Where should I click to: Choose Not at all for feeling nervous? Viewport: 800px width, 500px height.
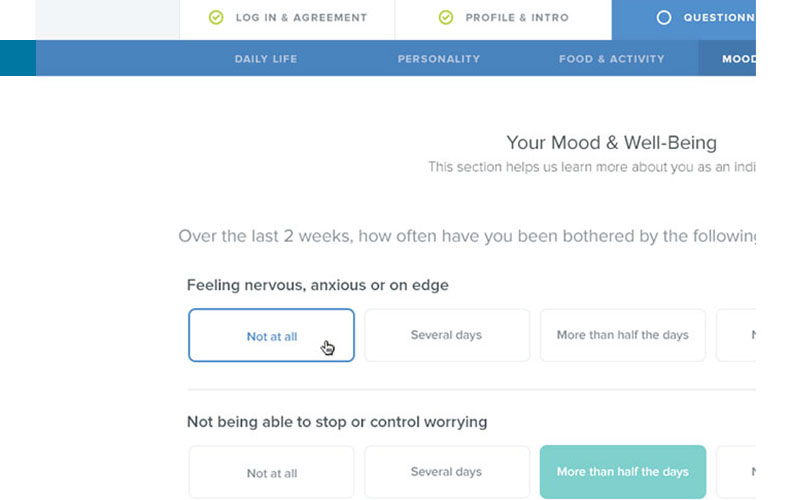click(271, 335)
